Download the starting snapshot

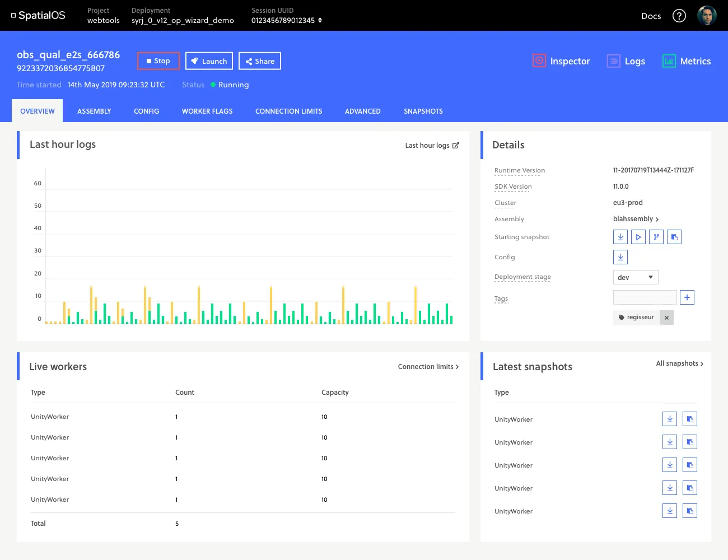(620, 237)
